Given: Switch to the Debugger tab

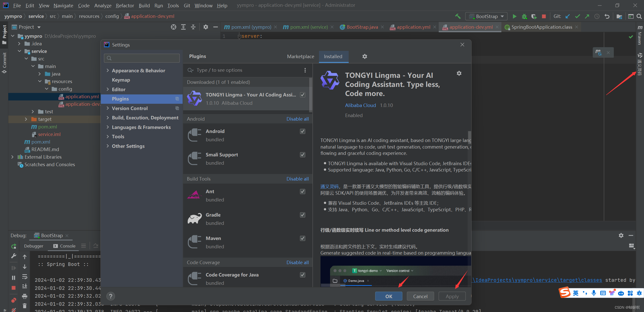Looking at the screenshot, I should click(34, 246).
